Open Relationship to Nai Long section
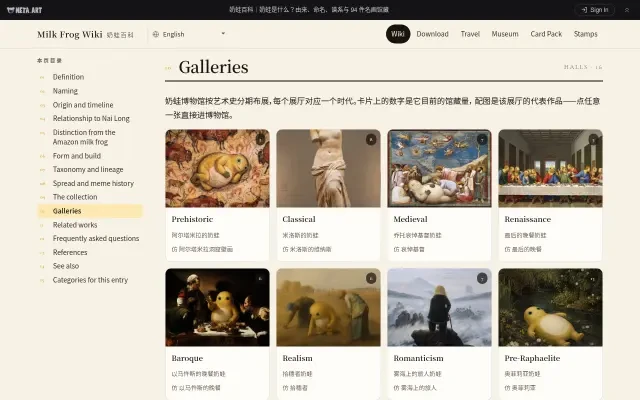 [91, 118]
